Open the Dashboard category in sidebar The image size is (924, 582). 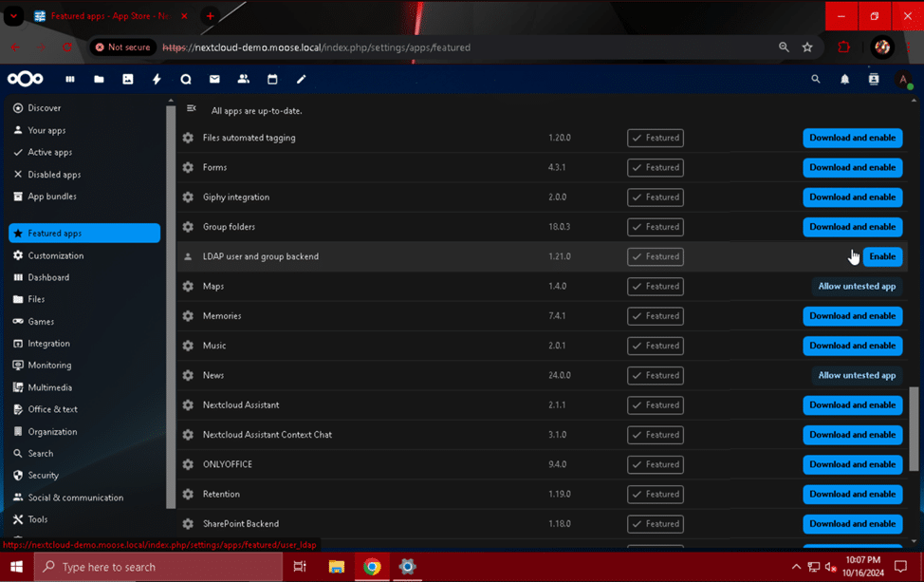coord(84,277)
